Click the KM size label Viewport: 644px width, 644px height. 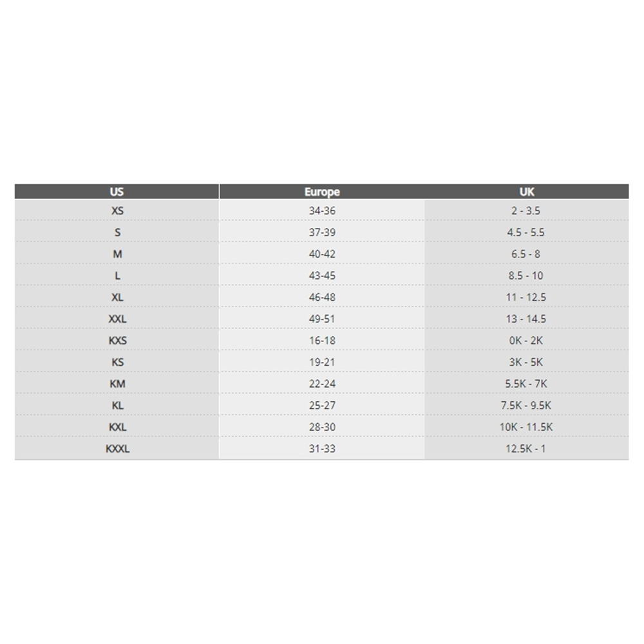[117, 384]
